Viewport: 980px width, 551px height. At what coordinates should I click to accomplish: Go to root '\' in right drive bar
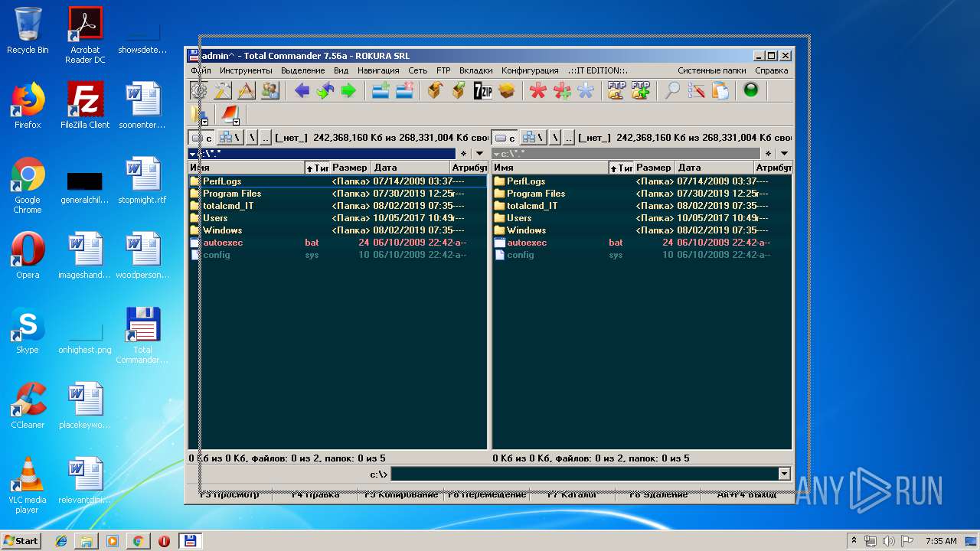pos(555,138)
